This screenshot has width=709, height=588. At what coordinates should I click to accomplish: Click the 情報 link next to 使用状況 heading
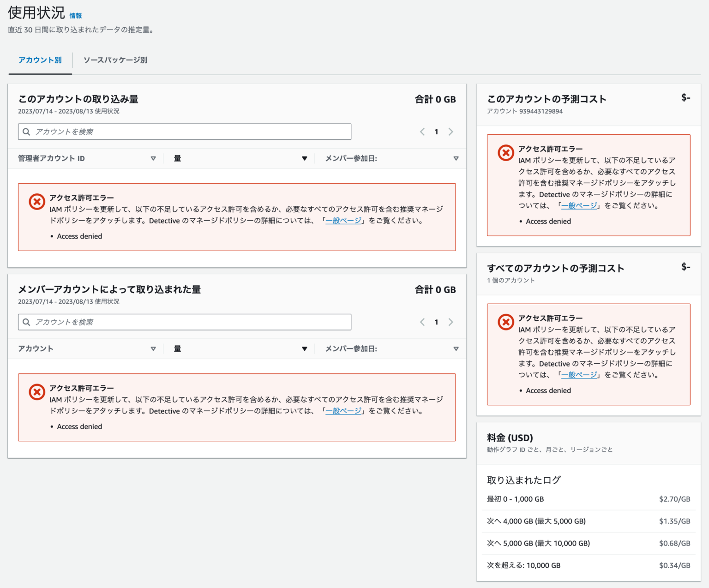coord(77,15)
